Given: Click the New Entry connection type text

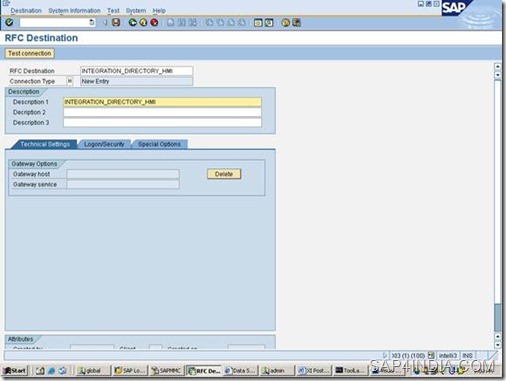Looking at the screenshot, I should click(95, 81).
